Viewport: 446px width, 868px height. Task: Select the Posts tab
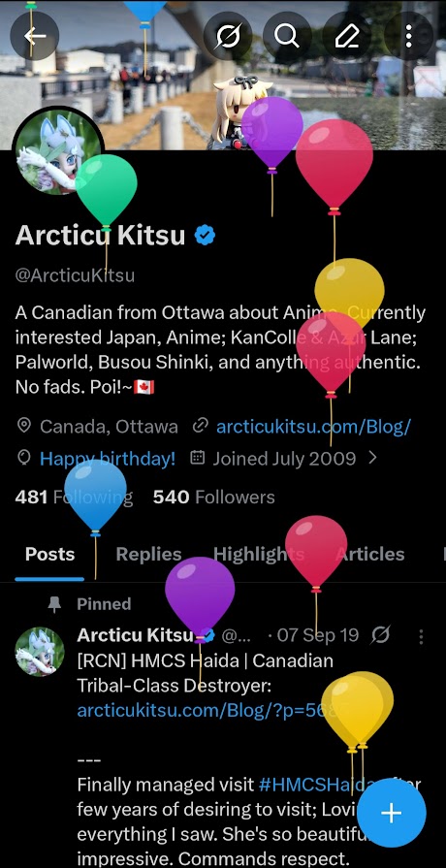[49, 554]
